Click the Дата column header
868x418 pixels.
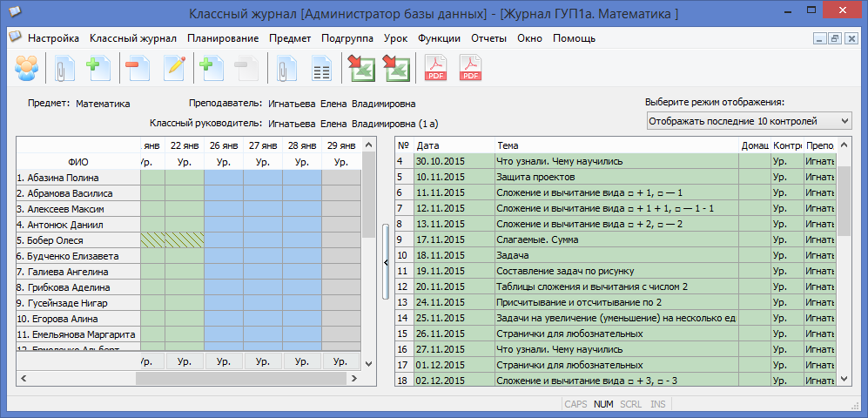[454, 145]
